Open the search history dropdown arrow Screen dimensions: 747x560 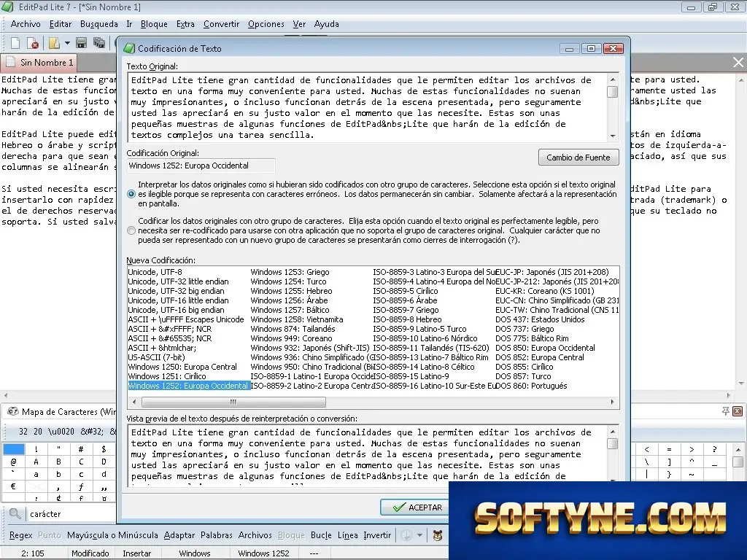point(419,535)
